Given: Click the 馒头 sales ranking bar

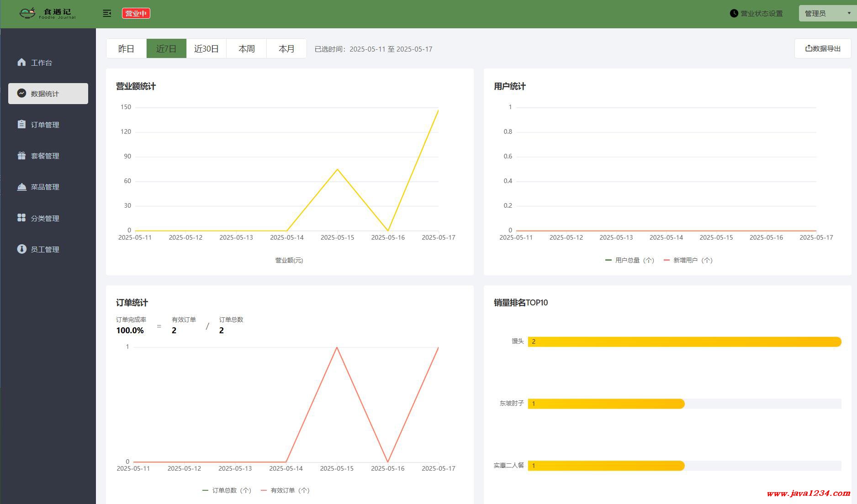Looking at the screenshot, I should pos(684,341).
